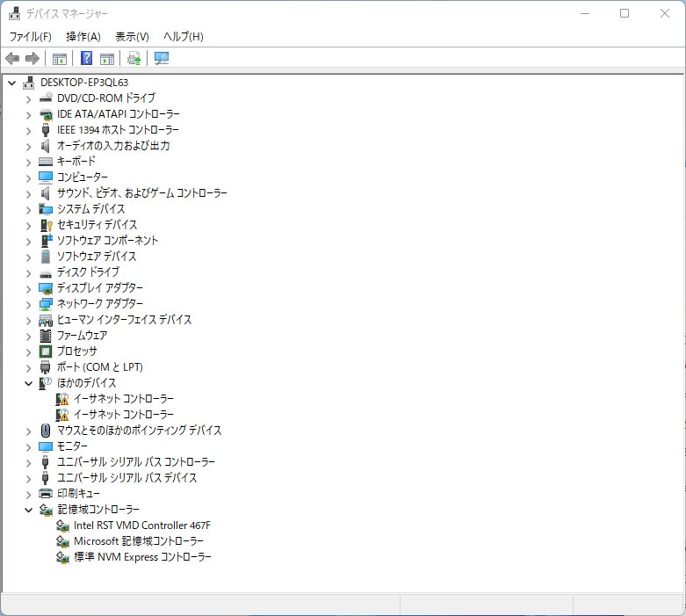Click the プロセッサ icon
Screen dimensions: 686x616
click(x=46, y=351)
